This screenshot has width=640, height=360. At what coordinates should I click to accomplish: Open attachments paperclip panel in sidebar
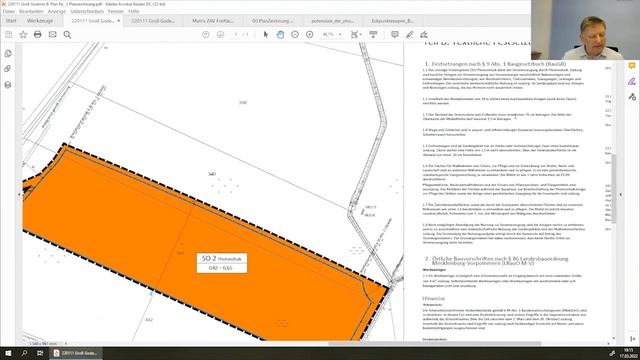pos(8,69)
